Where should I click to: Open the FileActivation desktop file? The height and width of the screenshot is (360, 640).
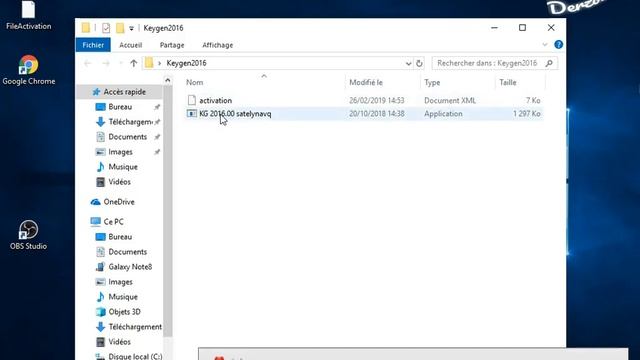click(28, 15)
